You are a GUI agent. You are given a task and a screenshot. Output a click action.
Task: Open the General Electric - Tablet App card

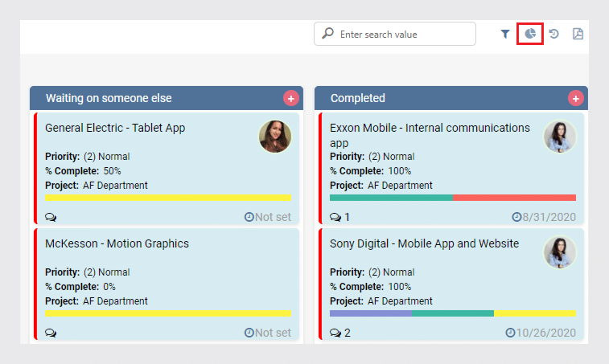[x=115, y=128]
